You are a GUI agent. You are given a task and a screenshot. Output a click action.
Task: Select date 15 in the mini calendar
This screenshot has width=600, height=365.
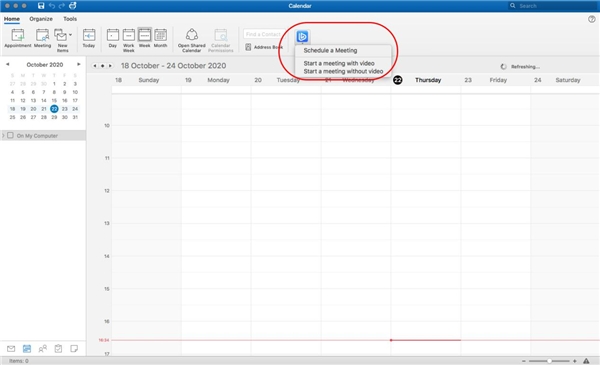pyautogui.click(x=54, y=100)
